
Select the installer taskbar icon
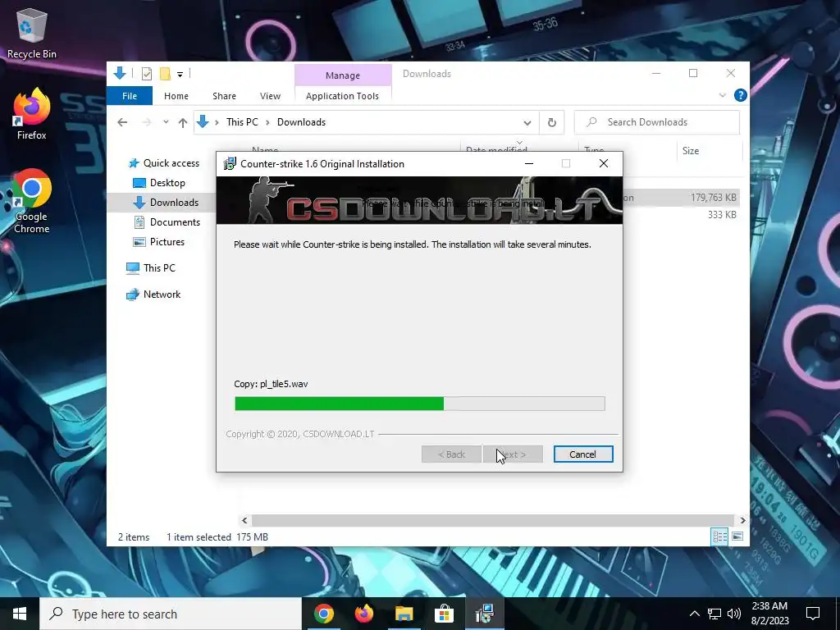[x=484, y=614]
